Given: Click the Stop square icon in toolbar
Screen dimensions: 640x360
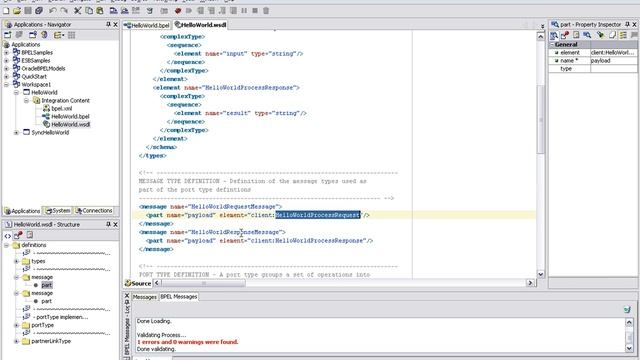Looking at the screenshot, I should (x=255, y=11).
